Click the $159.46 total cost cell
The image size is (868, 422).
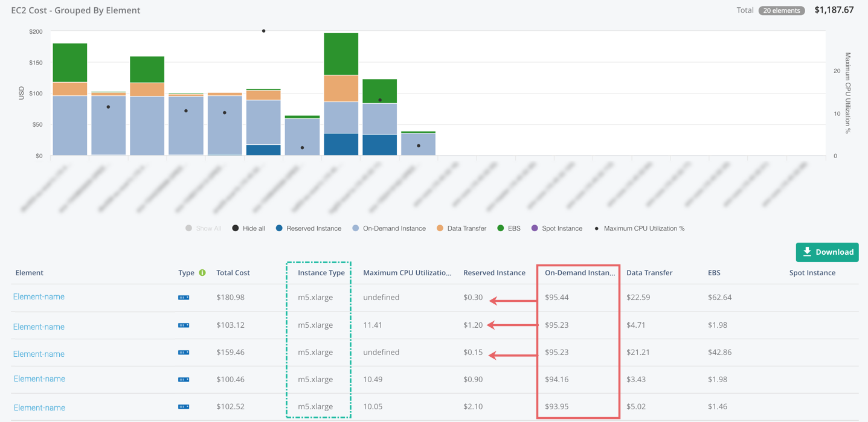pyautogui.click(x=230, y=352)
